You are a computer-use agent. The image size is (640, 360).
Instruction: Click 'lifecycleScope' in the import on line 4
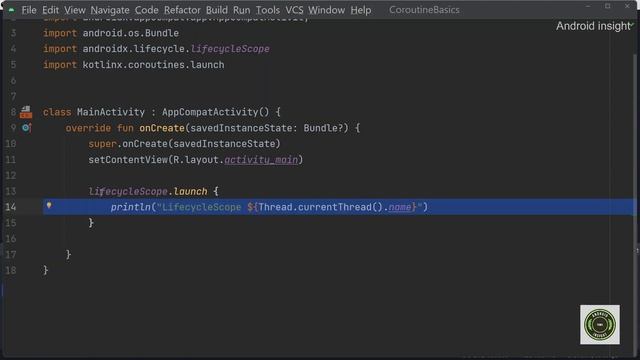point(230,49)
